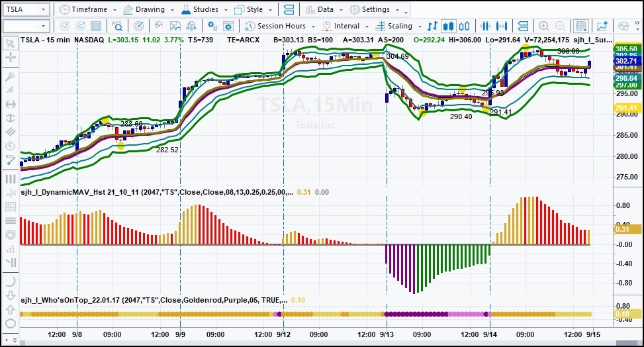The image size is (644, 347).
Task: Click the zoom in magnifier
Action: 544,26
